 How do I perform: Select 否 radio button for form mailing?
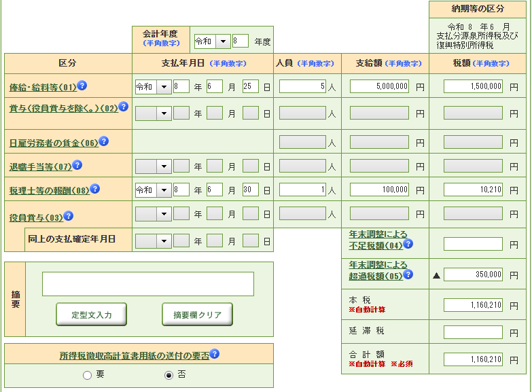[169, 375]
